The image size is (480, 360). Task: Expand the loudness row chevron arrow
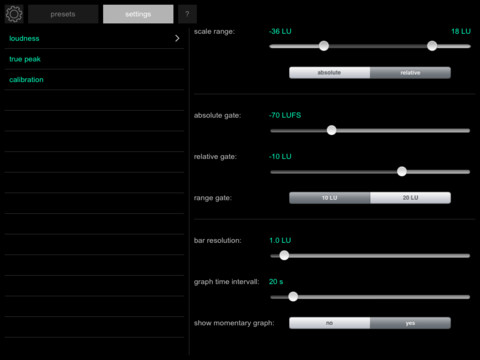pos(177,38)
